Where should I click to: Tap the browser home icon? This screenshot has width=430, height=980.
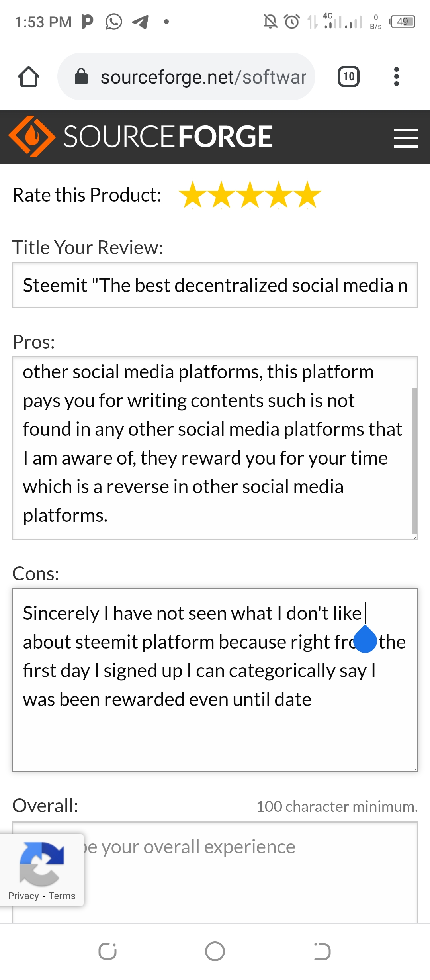(x=29, y=76)
